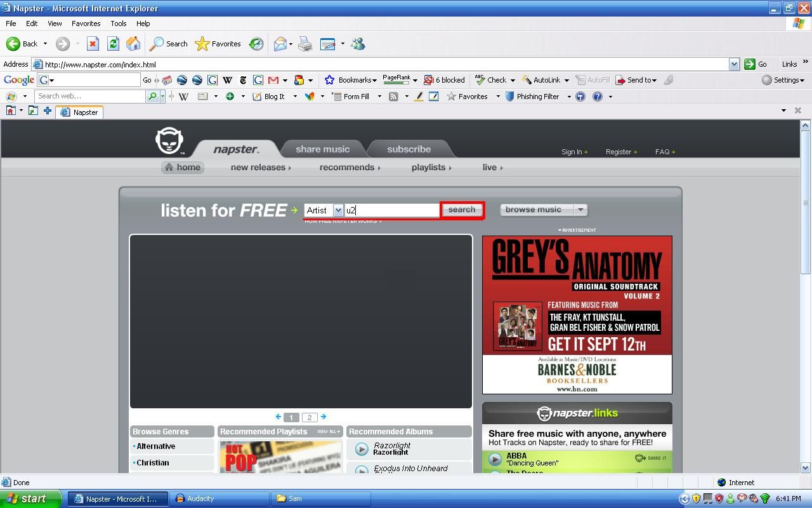
Task: Click the highlighter pen icon on Live toolbar
Action: tap(419, 97)
